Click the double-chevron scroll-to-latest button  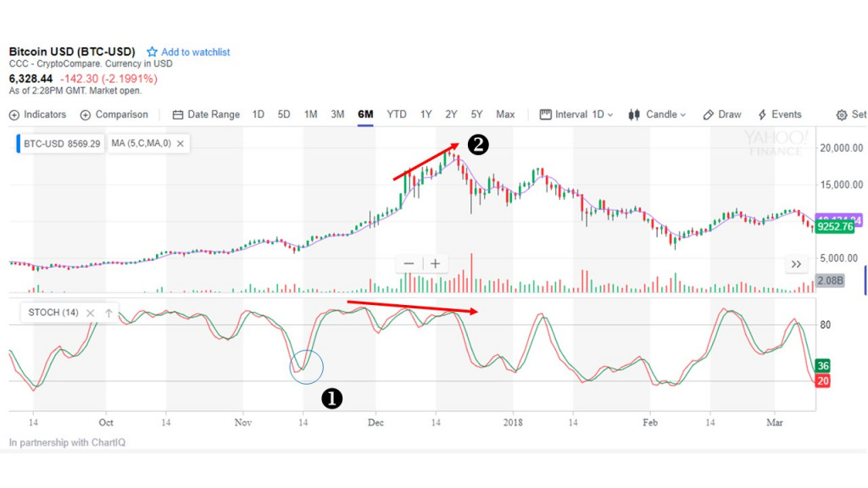[796, 264]
